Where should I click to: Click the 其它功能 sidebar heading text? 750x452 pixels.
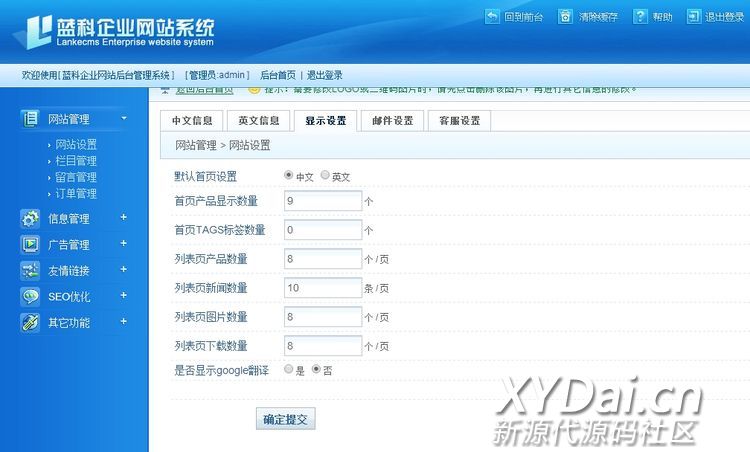(x=68, y=323)
